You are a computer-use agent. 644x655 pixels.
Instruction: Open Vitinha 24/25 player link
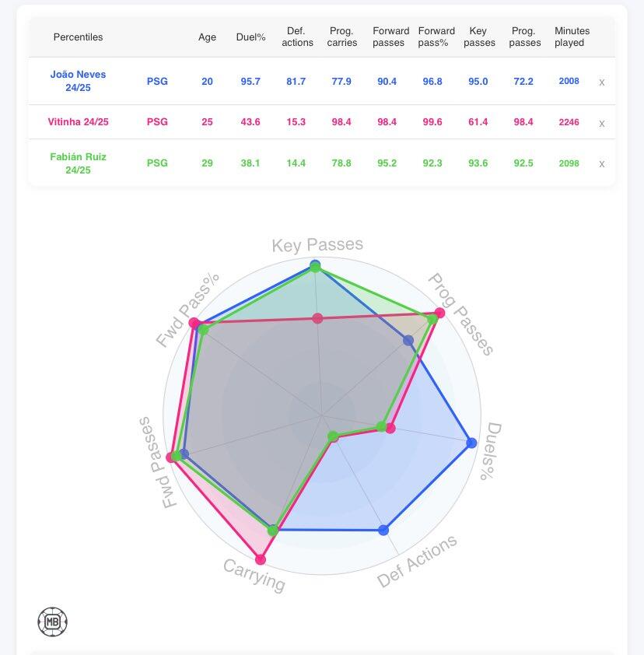coord(78,122)
